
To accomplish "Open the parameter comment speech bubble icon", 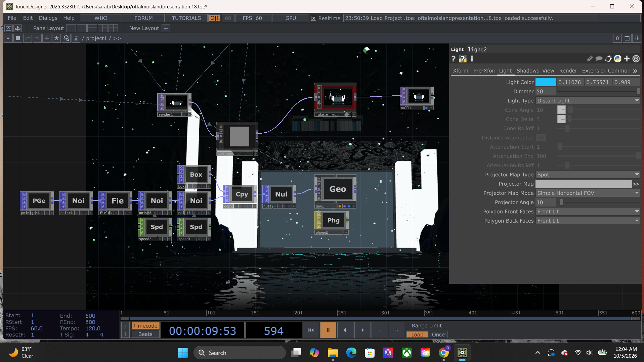I will click(x=599, y=59).
